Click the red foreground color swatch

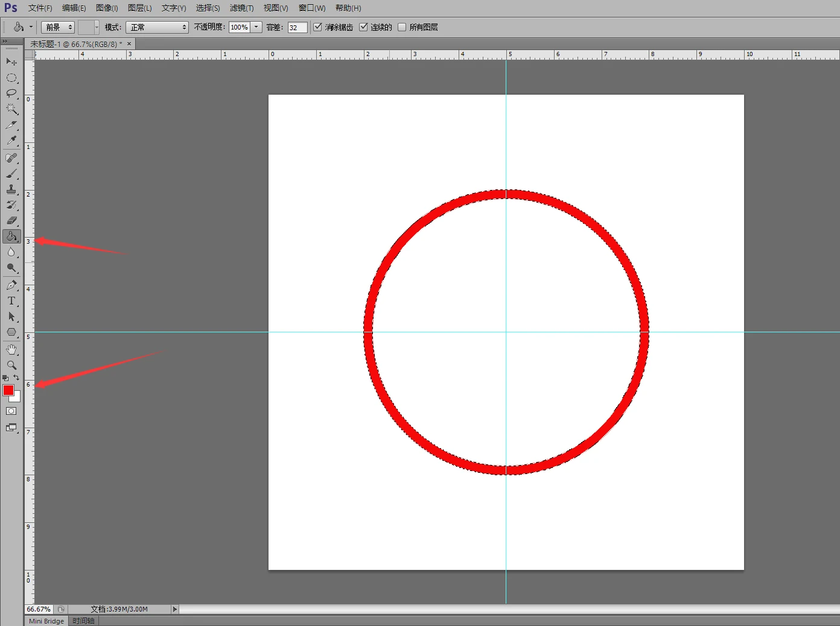point(8,390)
